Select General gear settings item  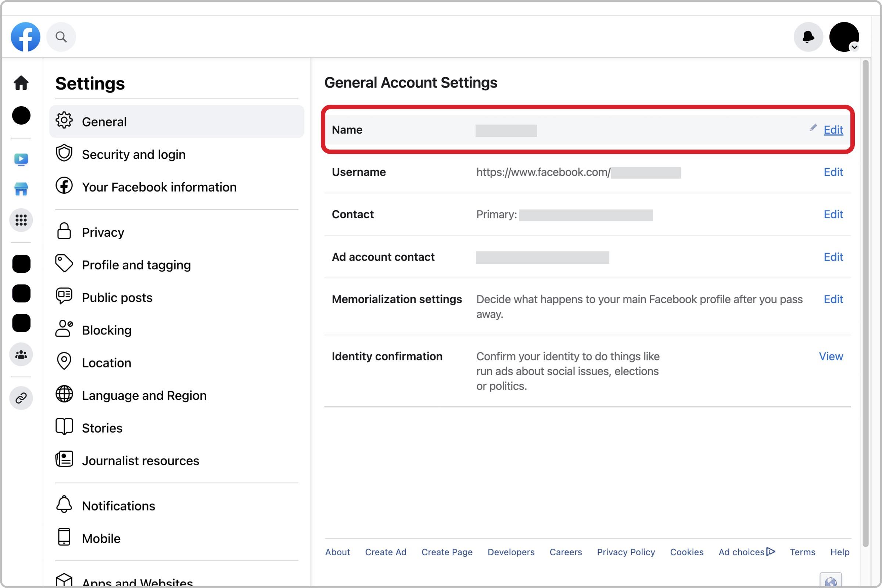[177, 122]
